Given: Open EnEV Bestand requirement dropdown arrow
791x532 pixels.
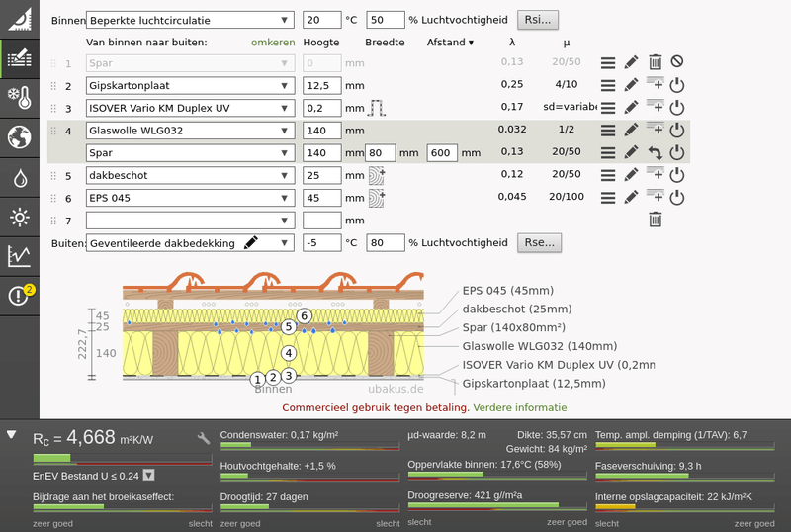Looking at the screenshot, I should click(149, 475).
